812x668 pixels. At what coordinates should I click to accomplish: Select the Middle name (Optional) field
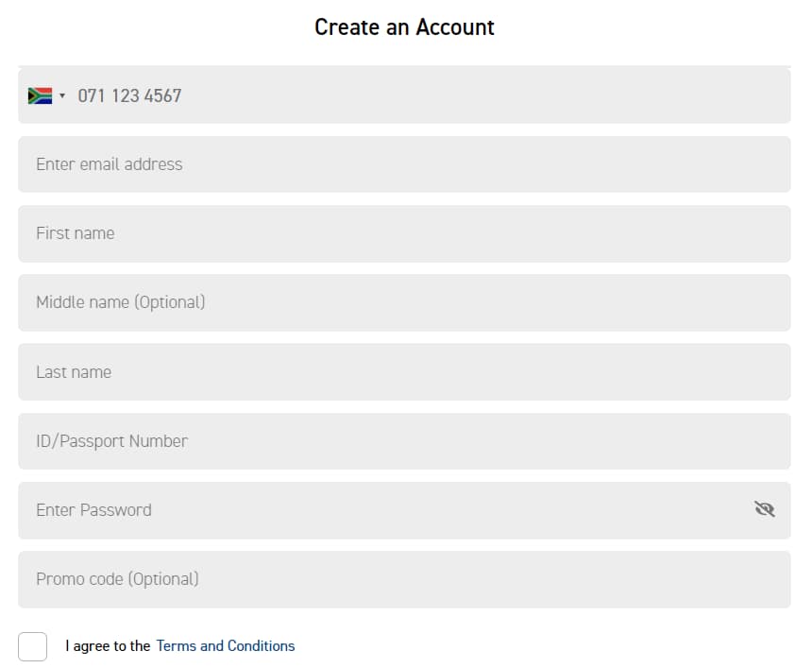(404, 302)
